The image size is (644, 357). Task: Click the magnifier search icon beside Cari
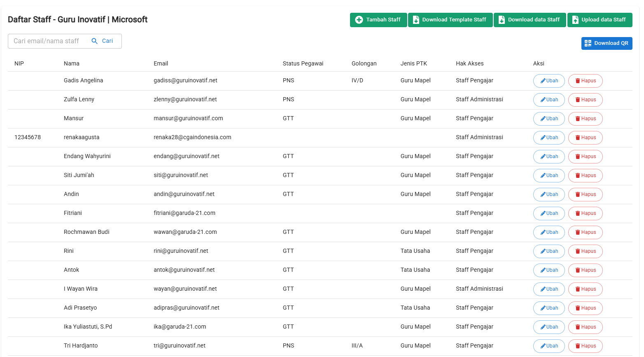95,41
